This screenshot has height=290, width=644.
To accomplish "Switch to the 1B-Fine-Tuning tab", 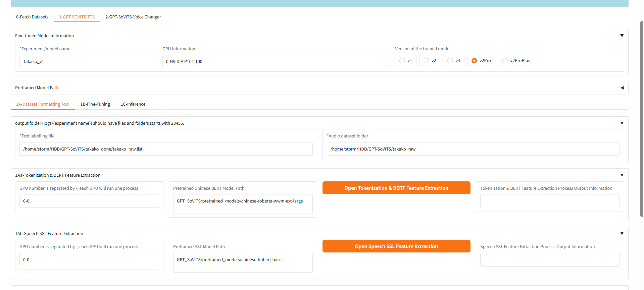I will pyautogui.click(x=95, y=104).
